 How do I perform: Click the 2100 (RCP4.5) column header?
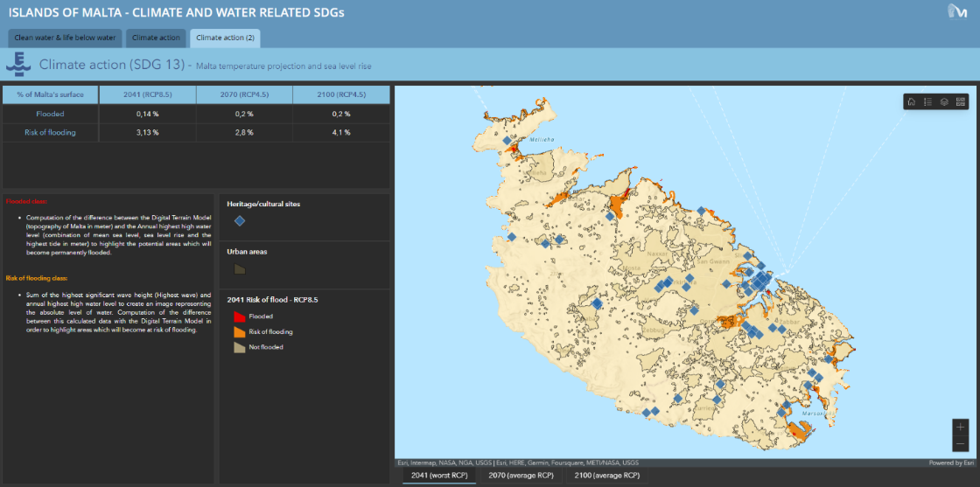[x=340, y=95]
